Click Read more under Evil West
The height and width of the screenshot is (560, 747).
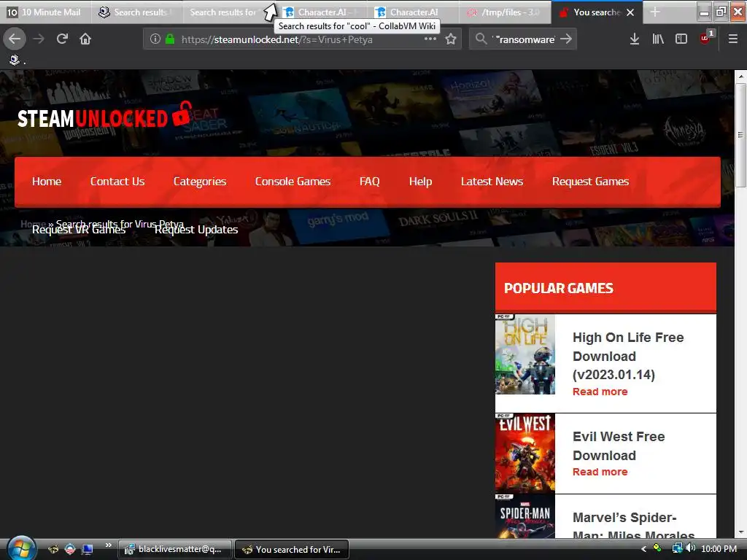tap(600, 472)
